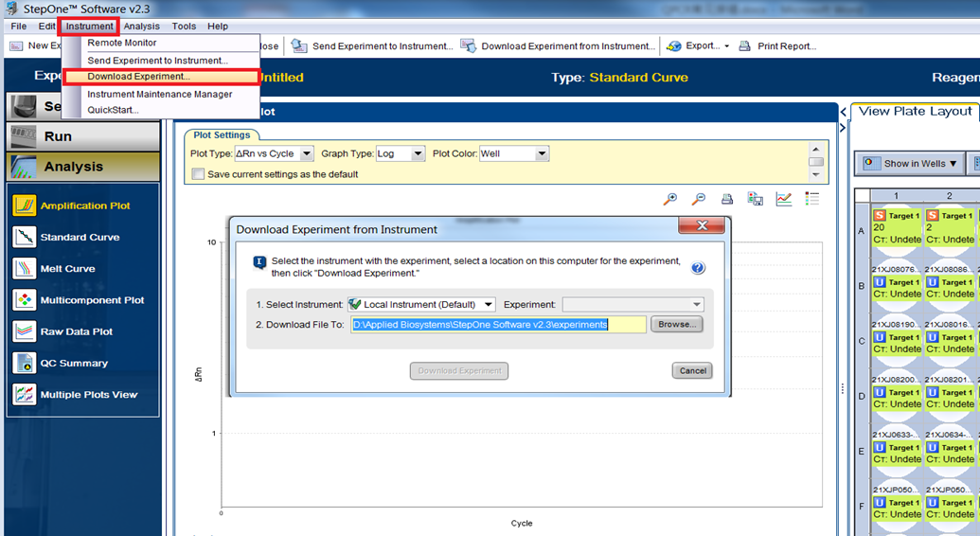
Task: Click the zoom in magnifier icon
Action: pos(670,199)
